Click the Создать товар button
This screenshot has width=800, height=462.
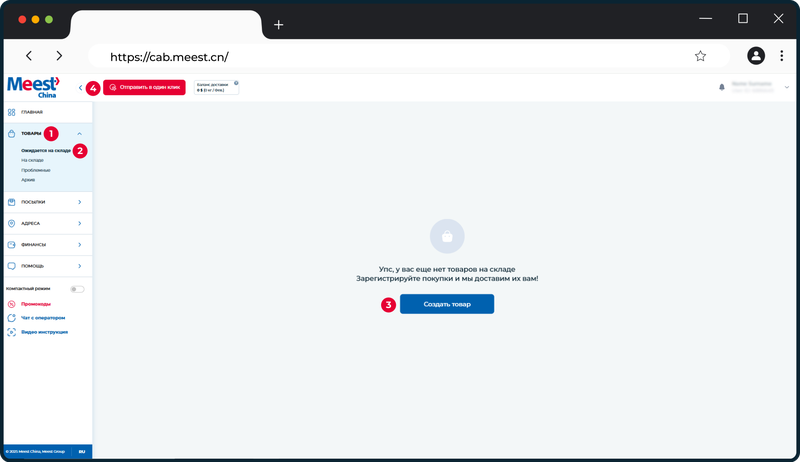(446, 304)
